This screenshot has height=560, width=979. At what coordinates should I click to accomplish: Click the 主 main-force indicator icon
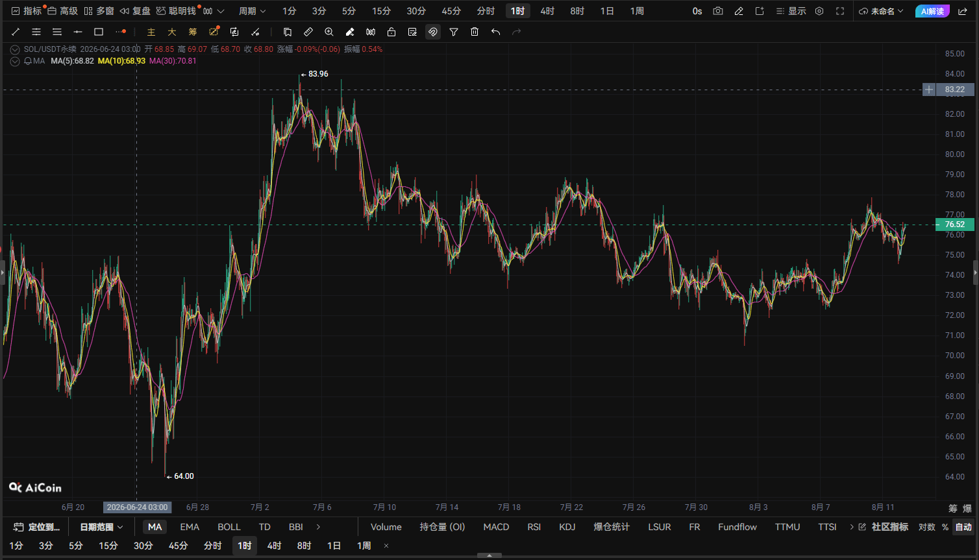151,32
